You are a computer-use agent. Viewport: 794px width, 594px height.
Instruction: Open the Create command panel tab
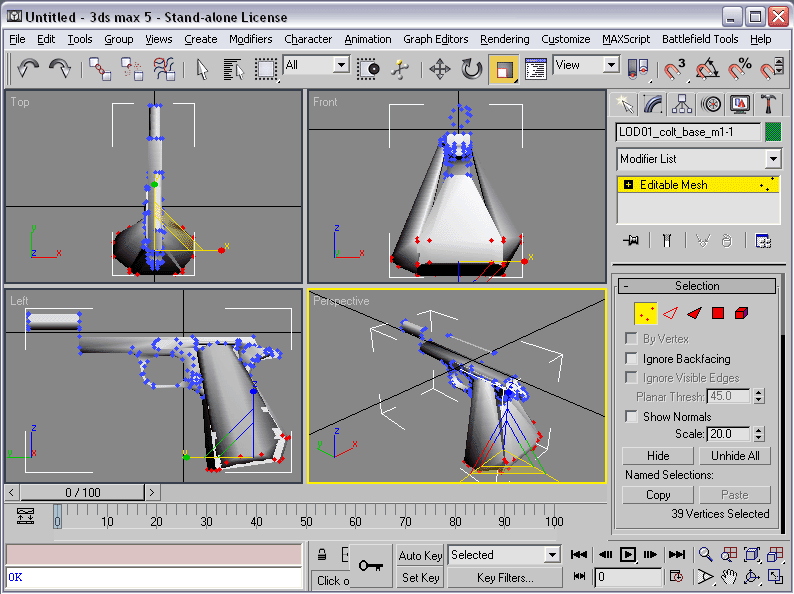(x=624, y=104)
